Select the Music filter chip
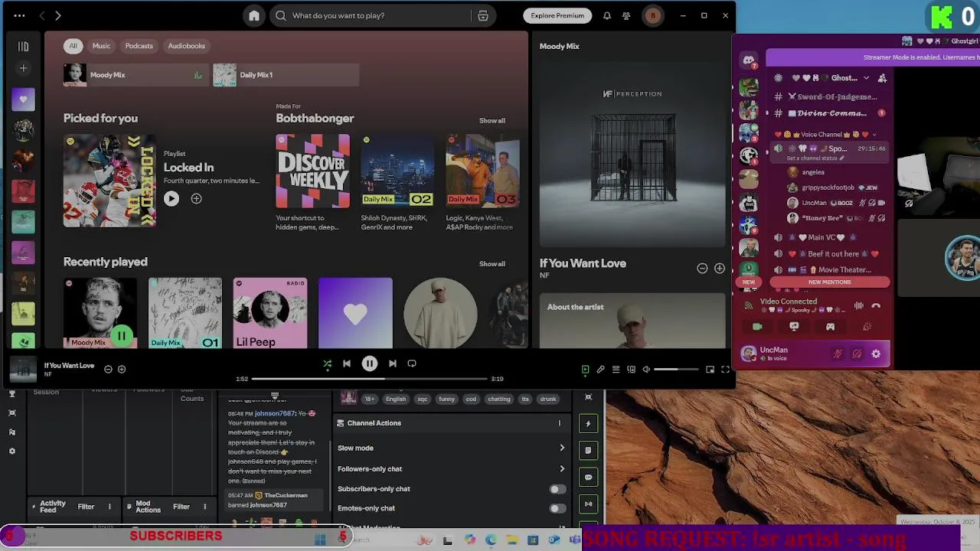The width and height of the screenshot is (980, 551). tap(102, 46)
